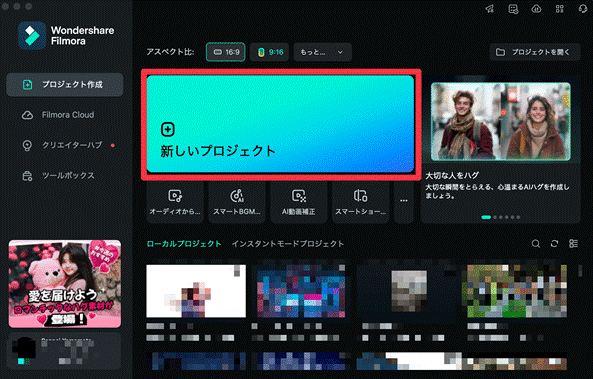Switch to the ローカルプロジェクト tab

(184, 244)
